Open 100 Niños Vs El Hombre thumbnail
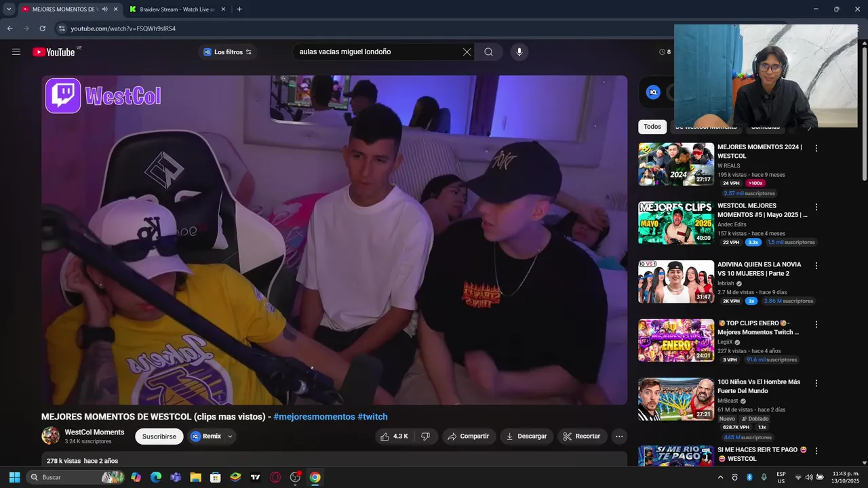This screenshot has width=868, height=488. pyautogui.click(x=676, y=399)
